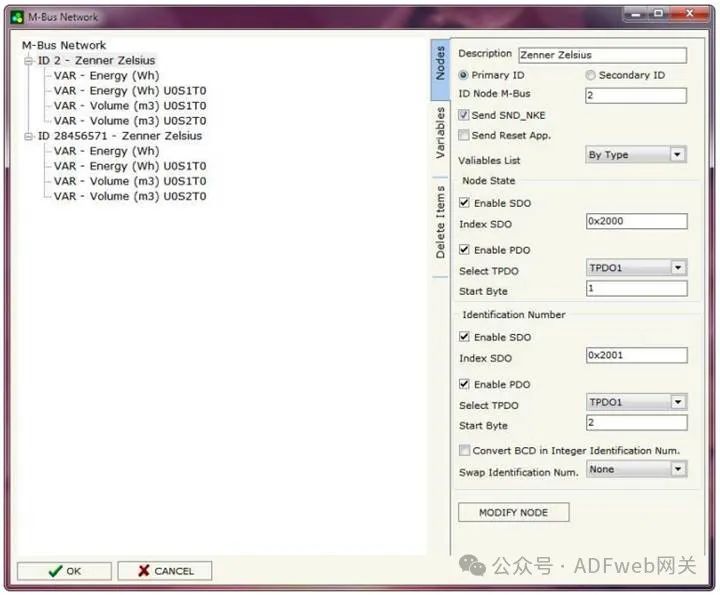This screenshot has width=720, height=595.
Task: Open the Node State Select TPDO dropdown
Action: coord(636,268)
